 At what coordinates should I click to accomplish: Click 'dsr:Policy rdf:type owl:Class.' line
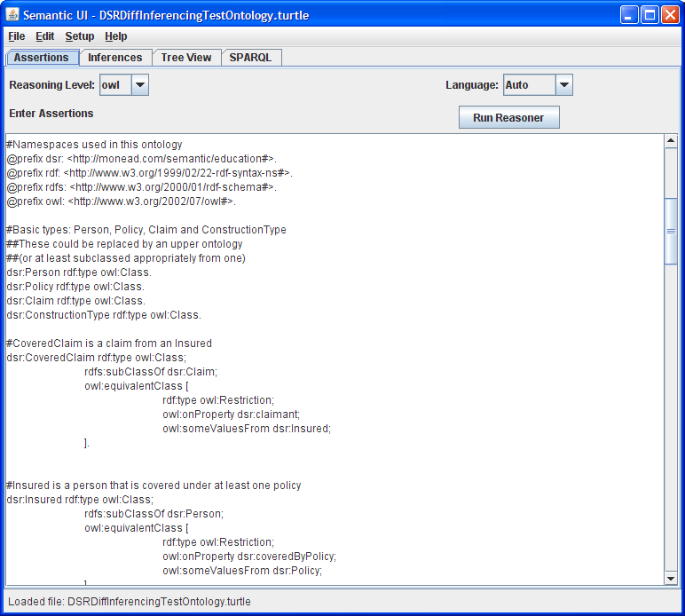tap(75, 287)
